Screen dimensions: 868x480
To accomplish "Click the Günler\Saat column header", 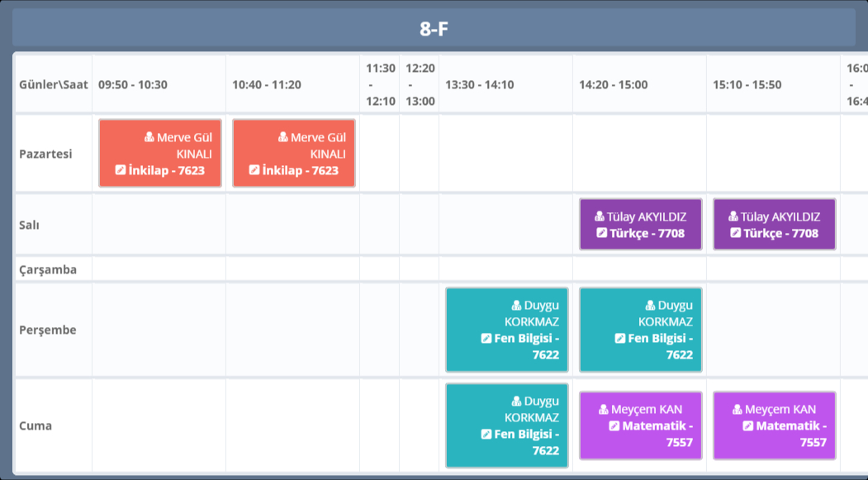I will pyautogui.click(x=53, y=84).
